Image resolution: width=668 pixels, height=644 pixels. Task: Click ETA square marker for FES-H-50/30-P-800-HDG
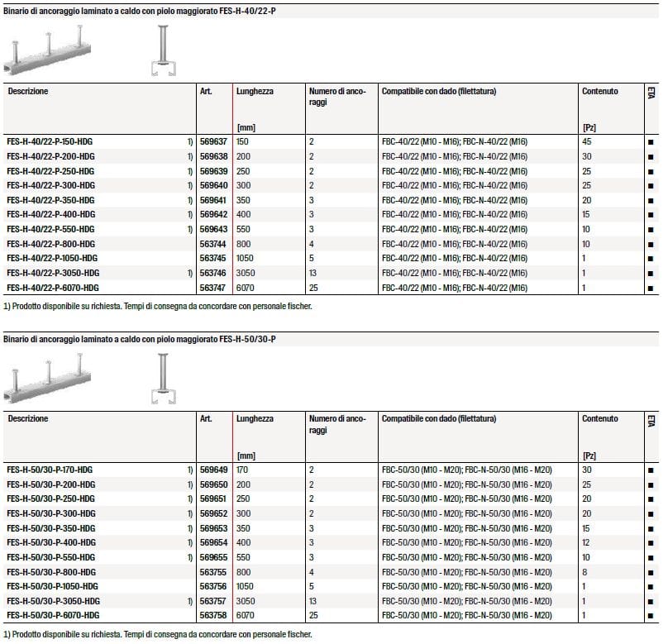(651, 572)
